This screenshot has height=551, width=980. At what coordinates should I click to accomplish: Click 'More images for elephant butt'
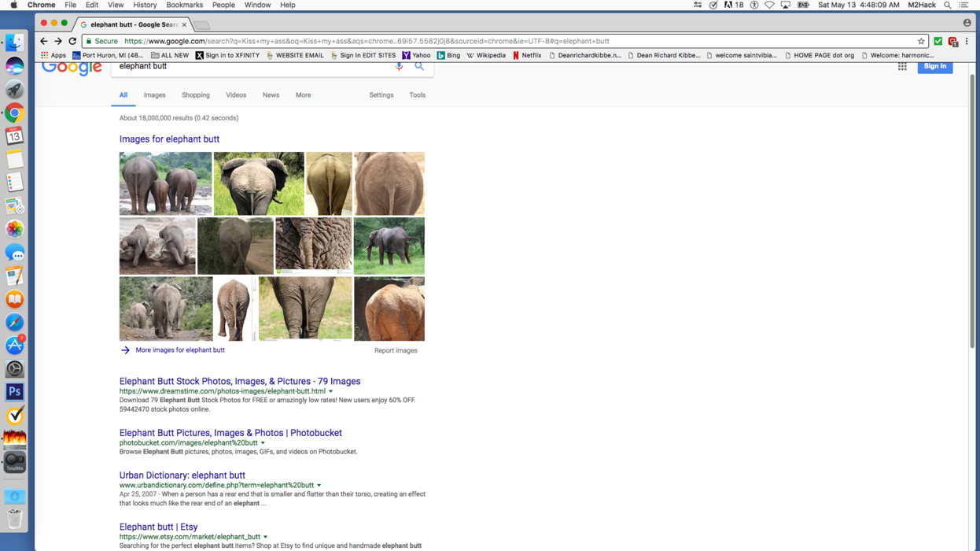(x=180, y=350)
